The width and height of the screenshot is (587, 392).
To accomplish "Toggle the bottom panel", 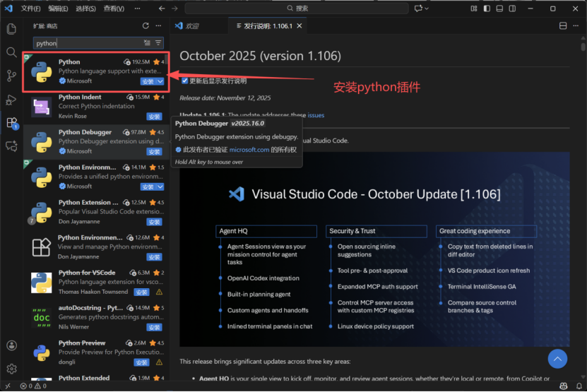I will [499, 8].
